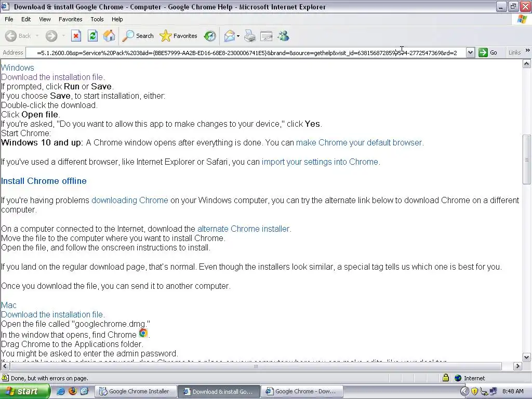Viewport: 532px width, 399px height.
Task: Click 'Done, but with errors on page' status text
Action: point(49,378)
